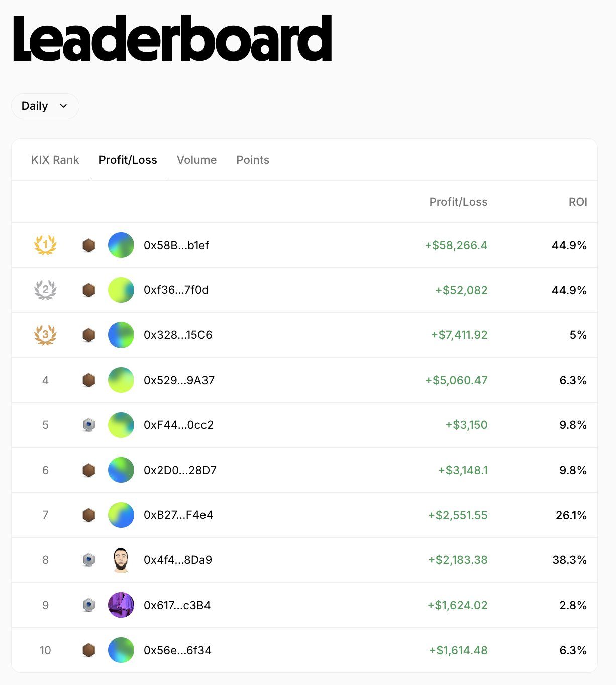
Task: Click gradient avatar of 0xB27...F4e4
Action: (121, 515)
